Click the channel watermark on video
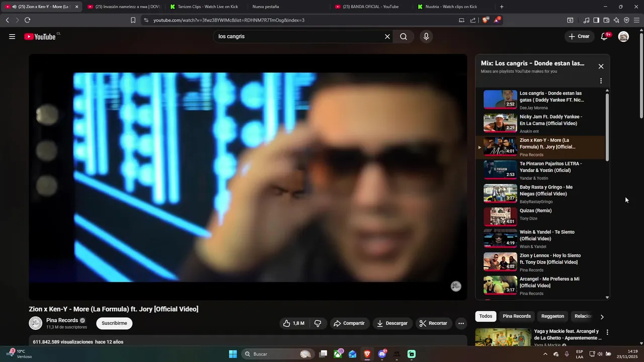The width and height of the screenshot is (644, 362). click(x=456, y=286)
